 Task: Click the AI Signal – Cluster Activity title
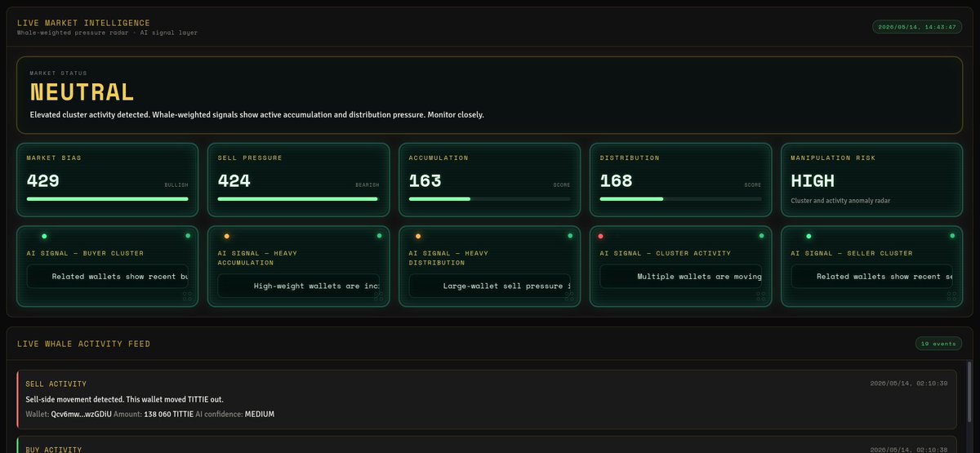(666, 253)
